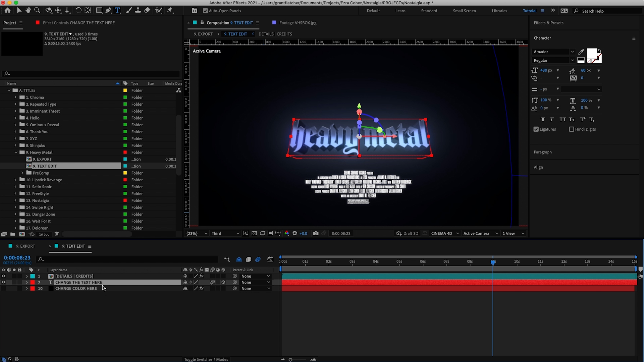Hide the DETAILS | CREDITS layer eye
Screen dimensions: 644x362
pos(3,276)
